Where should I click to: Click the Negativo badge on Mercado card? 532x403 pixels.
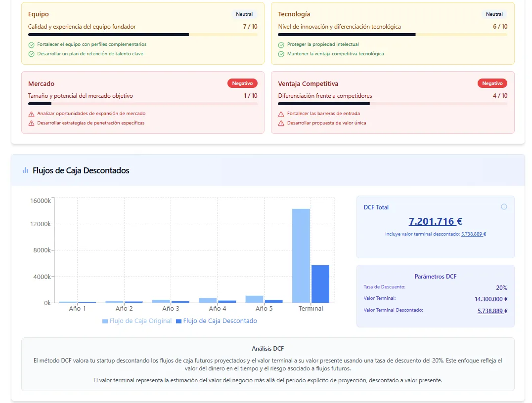pos(242,83)
